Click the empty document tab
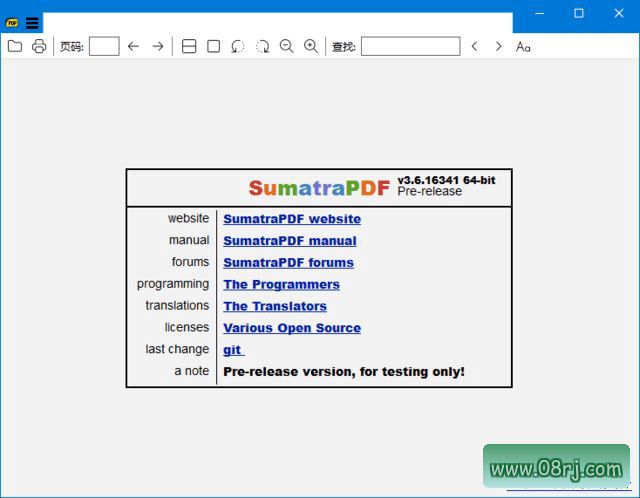This screenshot has width=640, height=498. click(x=278, y=23)
